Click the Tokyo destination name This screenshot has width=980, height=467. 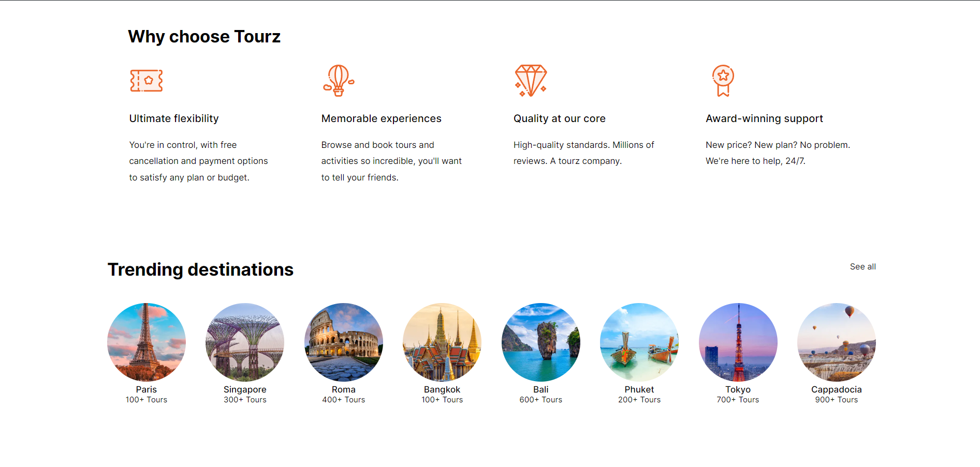(x=738, y=390)
